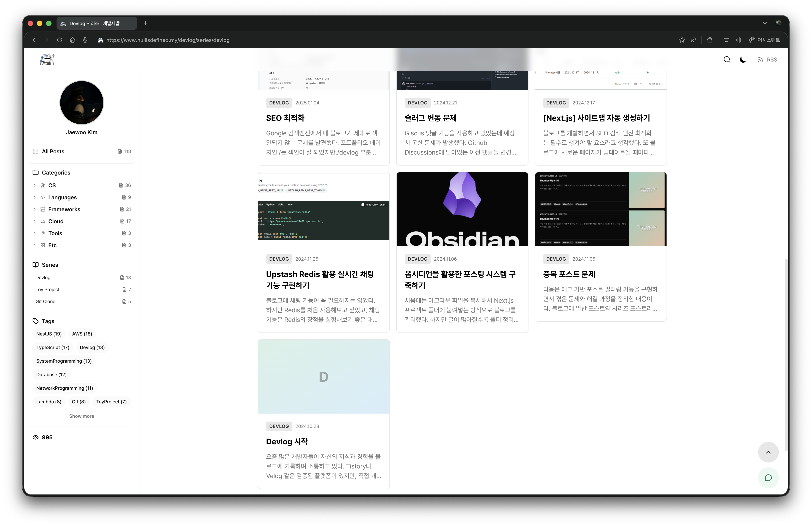Select the Toy Project series
Image resolution: width=812 pixels, height=526 pixels.
coord(82,289)
